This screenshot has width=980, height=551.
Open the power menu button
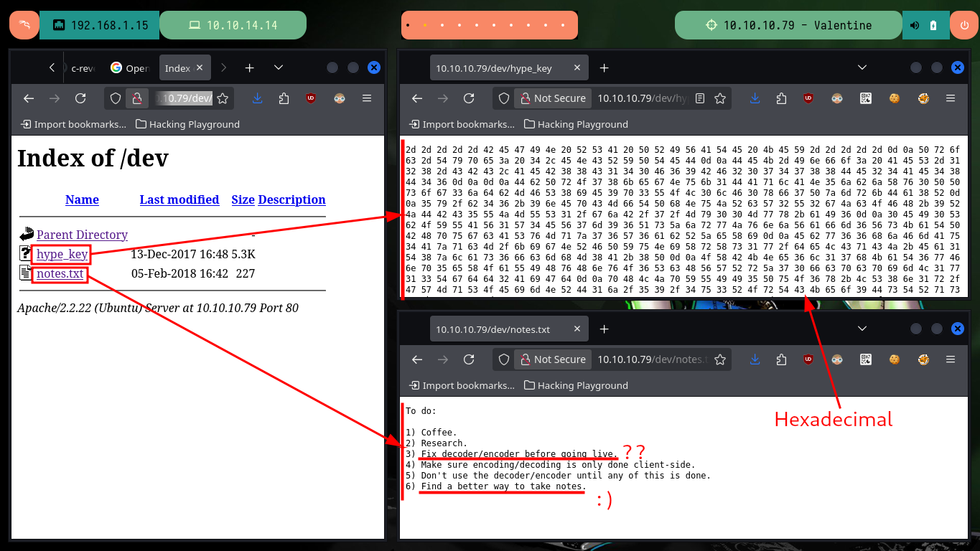coord(963,25)
